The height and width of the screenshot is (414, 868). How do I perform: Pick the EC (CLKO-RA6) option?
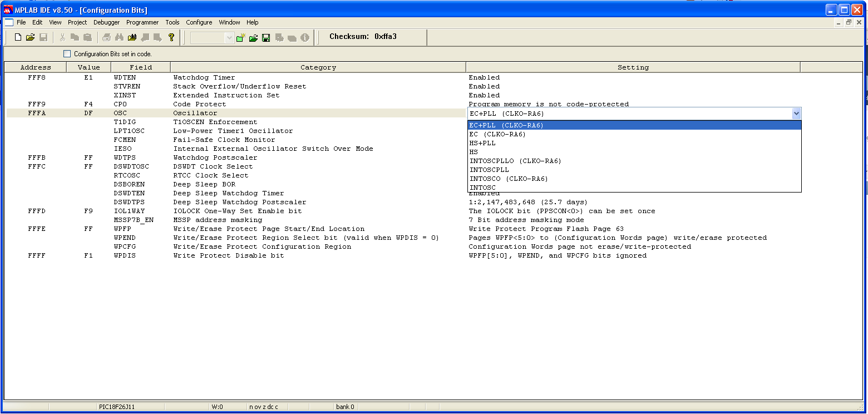(497, 134)
